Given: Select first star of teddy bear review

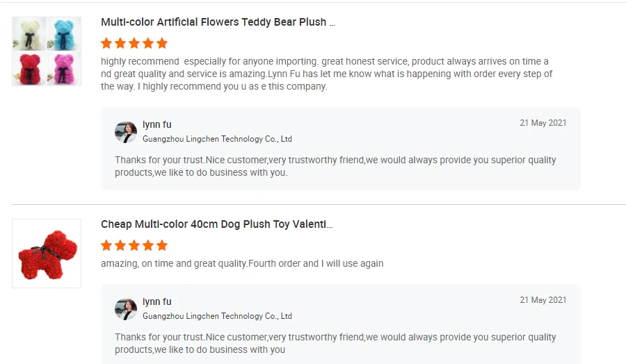Looking at the screenshot, I should click(106, 43).
